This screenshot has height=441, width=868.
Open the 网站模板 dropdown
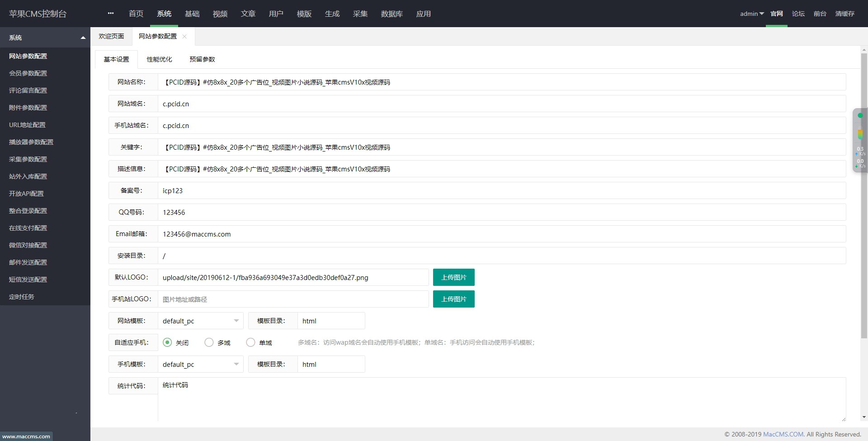click(x=200, y=321)
